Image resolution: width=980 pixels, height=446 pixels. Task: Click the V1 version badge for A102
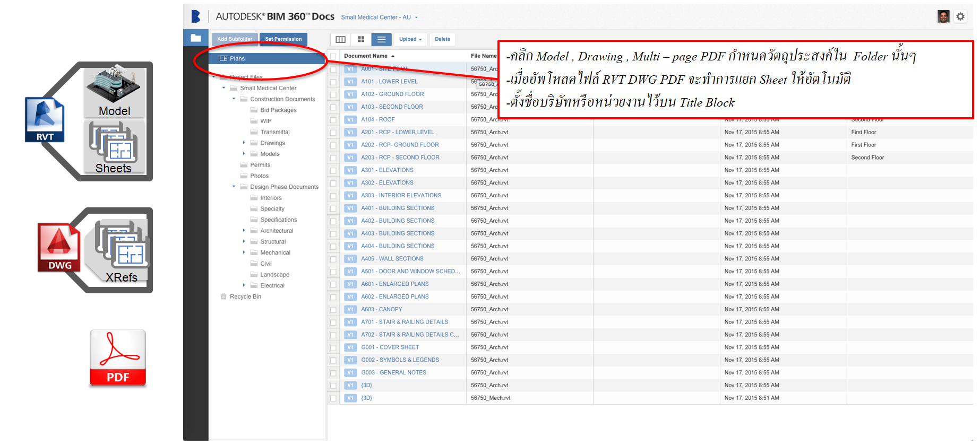[x=350, y=94]
